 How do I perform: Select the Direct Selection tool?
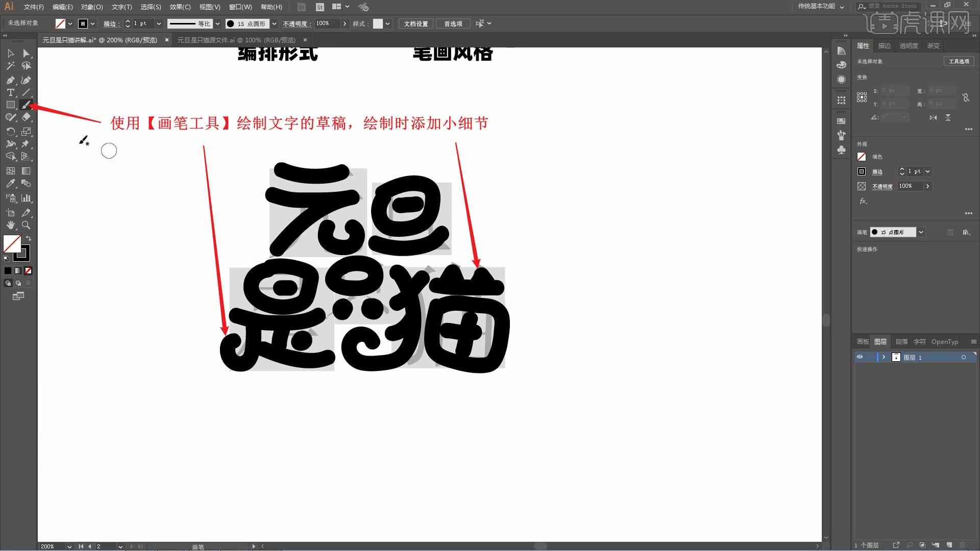click(x=26, y=53)
